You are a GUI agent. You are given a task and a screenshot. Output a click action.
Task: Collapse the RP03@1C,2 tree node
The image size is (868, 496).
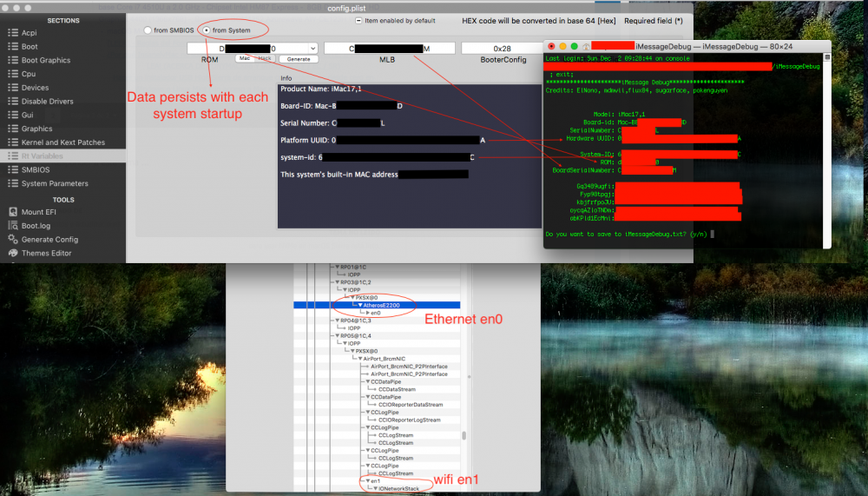[x=337, y=282]
